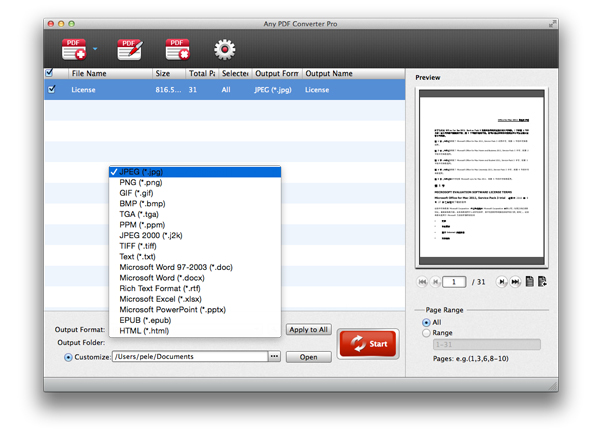Go to first preview page

(x=422, y=282)
